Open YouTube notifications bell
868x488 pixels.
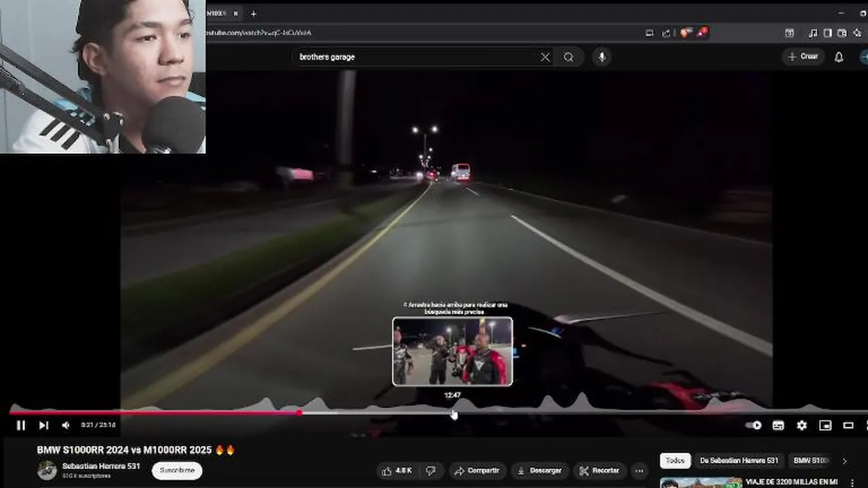(839, 57)
